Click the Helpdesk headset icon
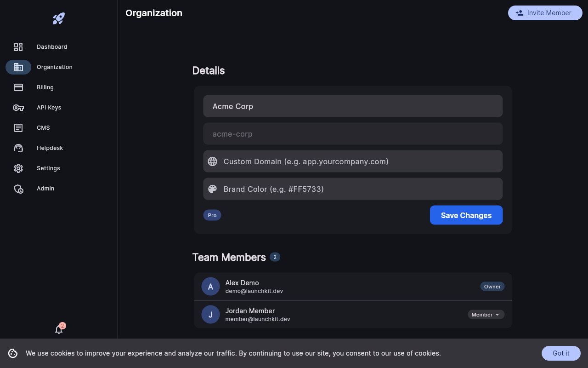The width and height of the screenshot is (588, 368). [18, 148]
